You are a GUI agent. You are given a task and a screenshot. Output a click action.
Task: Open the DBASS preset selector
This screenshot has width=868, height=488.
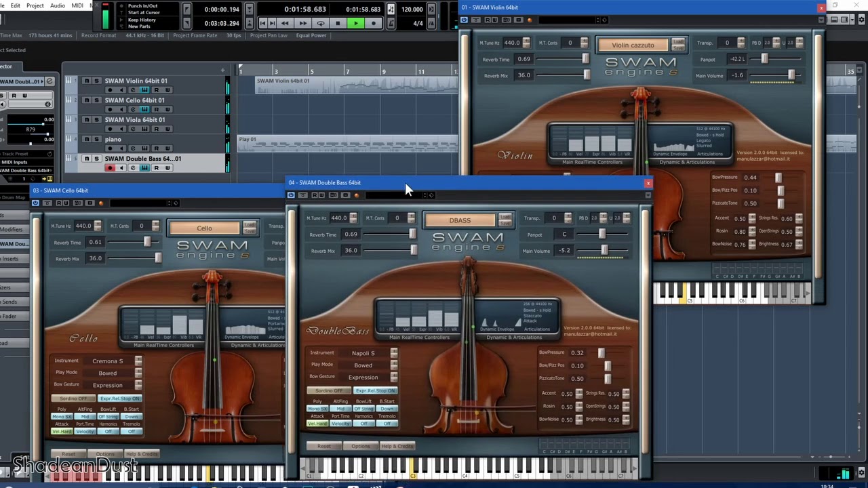(460, 220)
